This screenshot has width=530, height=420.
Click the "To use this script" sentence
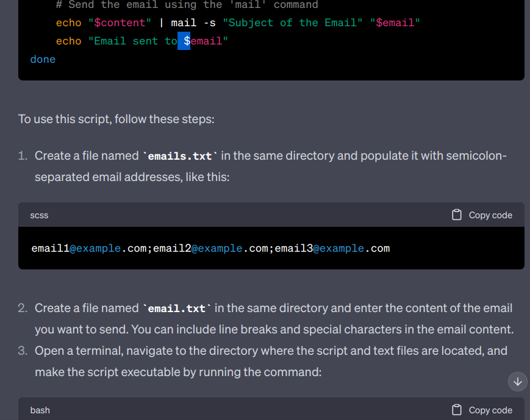pos(116,118)
